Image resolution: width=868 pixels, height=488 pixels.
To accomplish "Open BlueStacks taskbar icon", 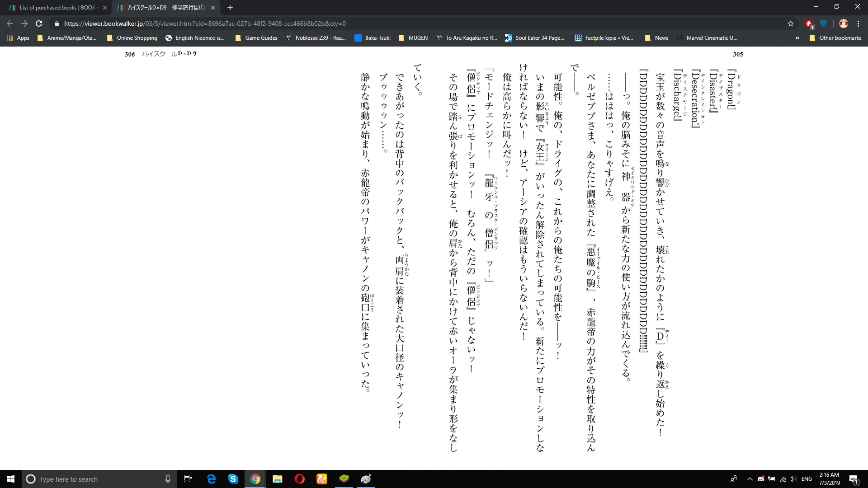I will coord(344,479).
